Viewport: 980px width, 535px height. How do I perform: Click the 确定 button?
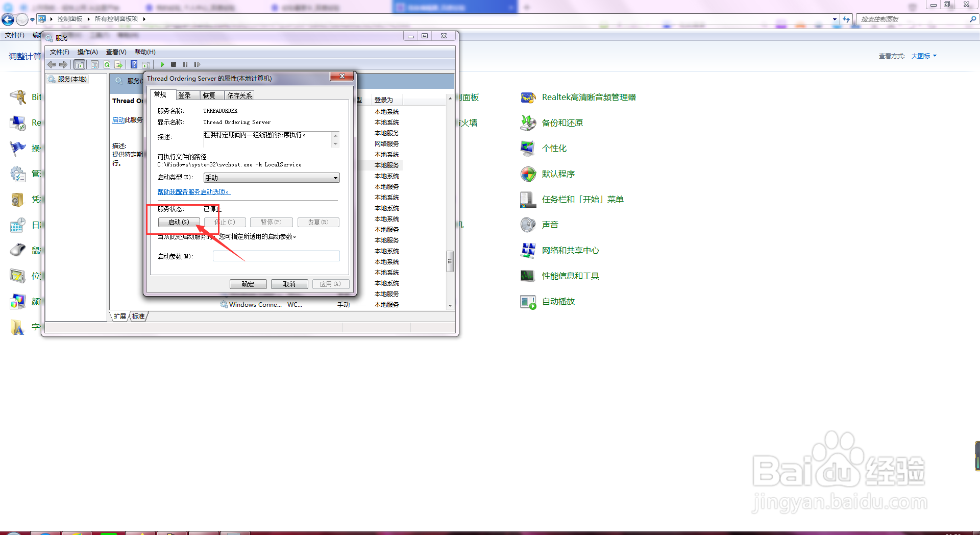[248, 284]
